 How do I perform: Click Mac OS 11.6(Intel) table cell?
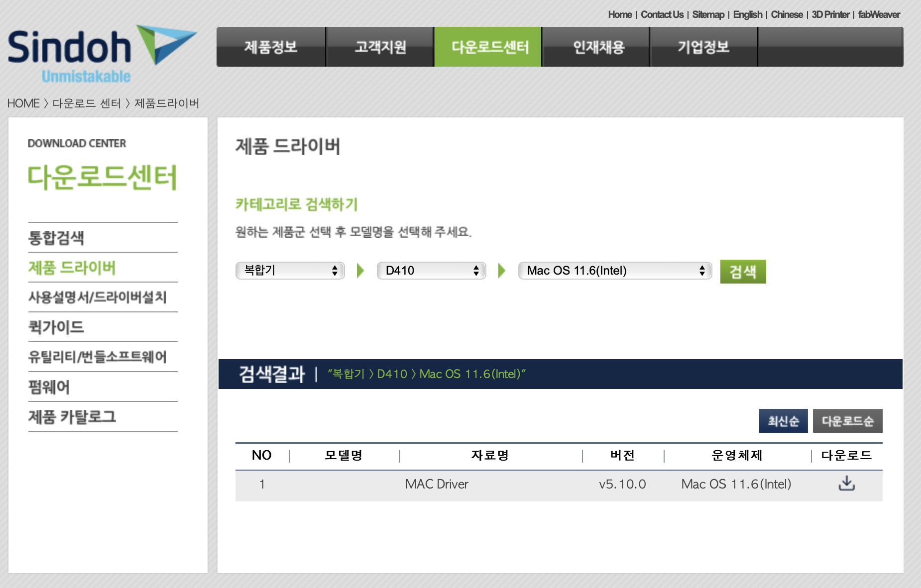pyautogui.click(x=736, y=484)
